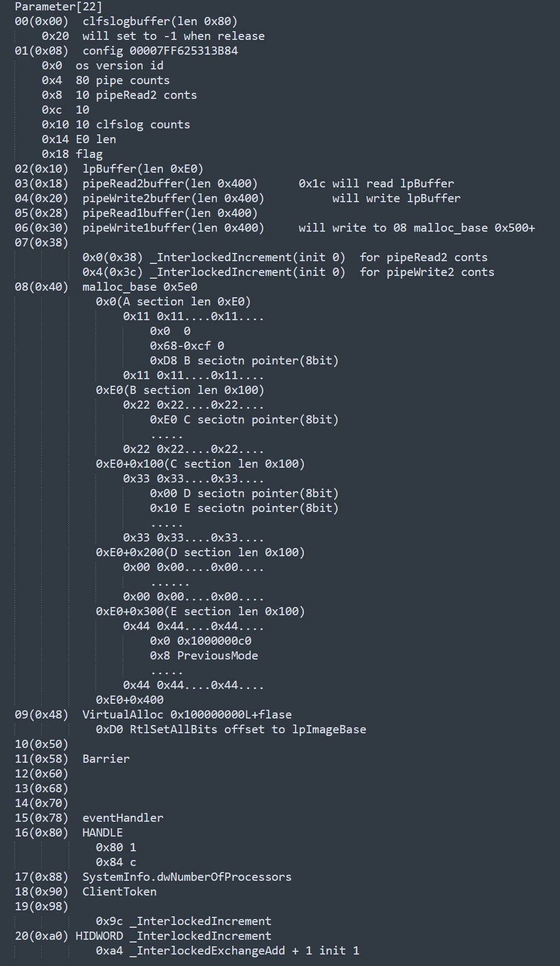Viewport: 560px width, 966px height.
Task: Click the SystemInfo.dwNumberOfProcessors line
Action: [x=186, y=877]
